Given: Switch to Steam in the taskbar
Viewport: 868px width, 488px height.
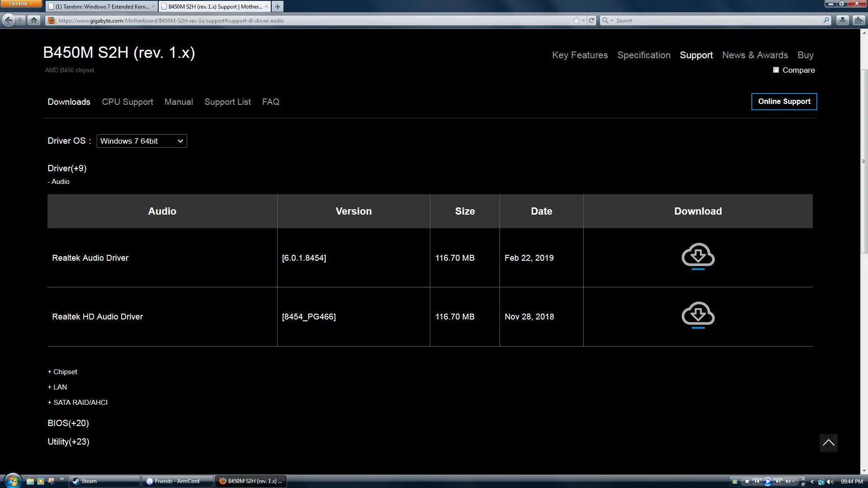Looking at the screenshot, I should click(x=104, y=481).
